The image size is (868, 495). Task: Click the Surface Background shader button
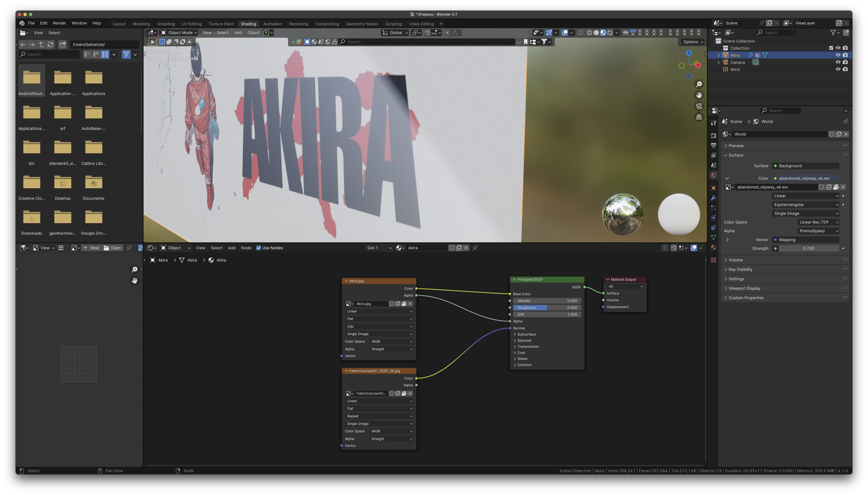coord(805,166)
